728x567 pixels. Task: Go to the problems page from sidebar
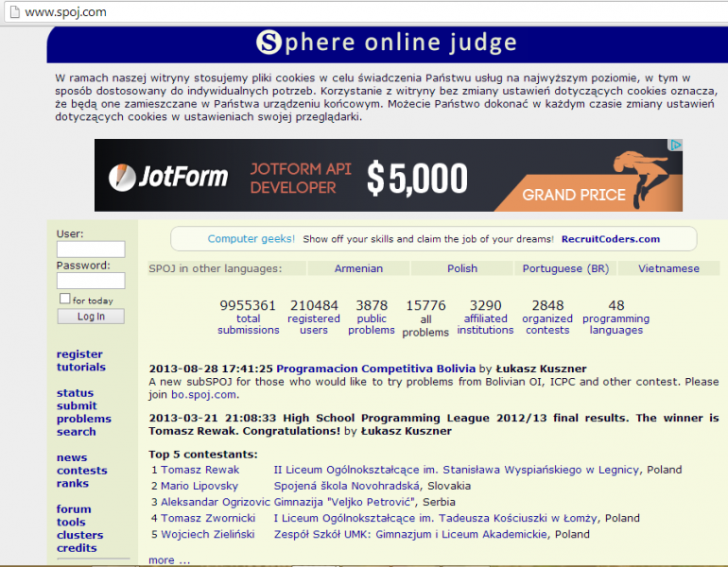(x=83, y=419)
